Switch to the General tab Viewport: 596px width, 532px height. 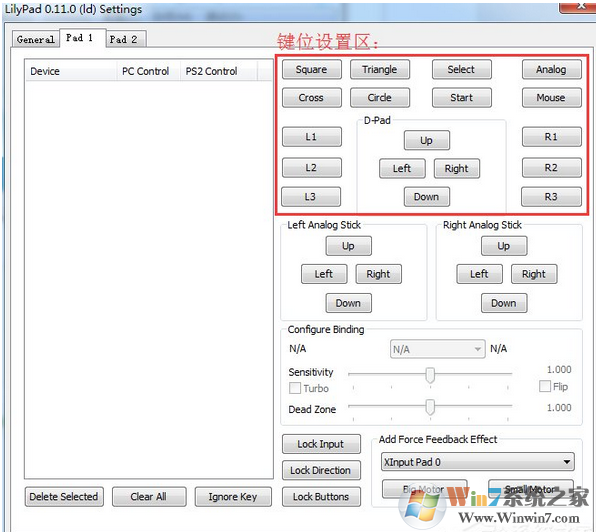pyautogui.click(x=35, y=39)
